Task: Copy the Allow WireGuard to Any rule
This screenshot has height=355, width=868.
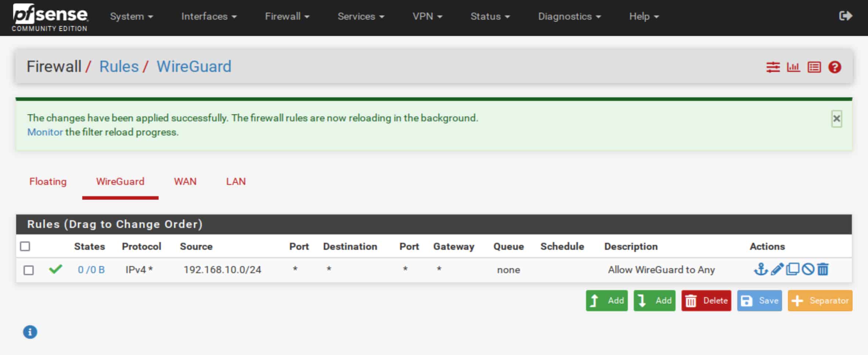Action: 792,270
